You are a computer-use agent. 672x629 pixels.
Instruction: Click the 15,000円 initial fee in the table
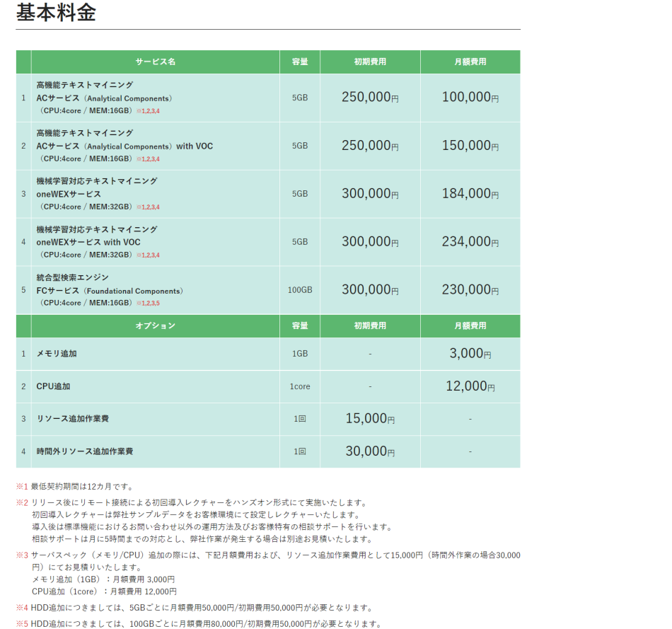(x=369, y=419)
